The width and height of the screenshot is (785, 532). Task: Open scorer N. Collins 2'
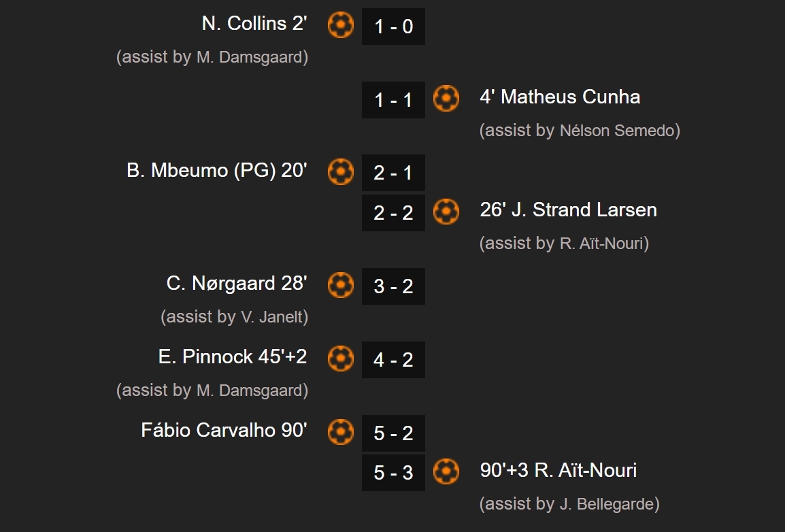tap(254, 24)
